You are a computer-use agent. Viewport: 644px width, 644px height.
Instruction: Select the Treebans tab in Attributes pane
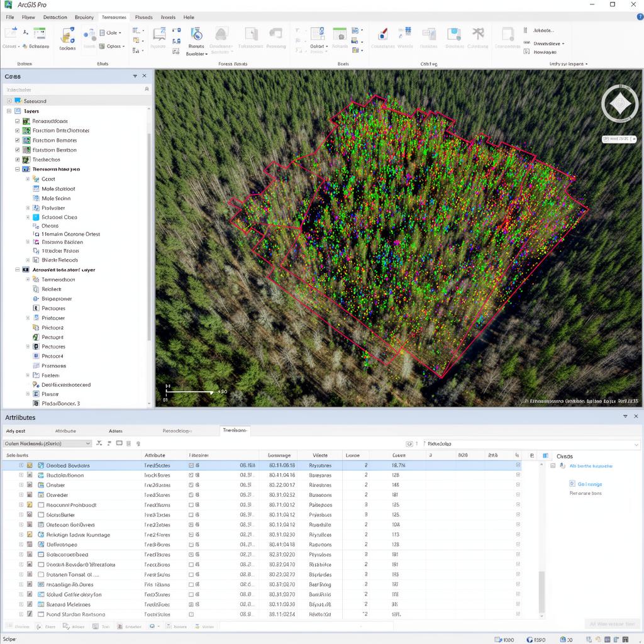[235, 430]
